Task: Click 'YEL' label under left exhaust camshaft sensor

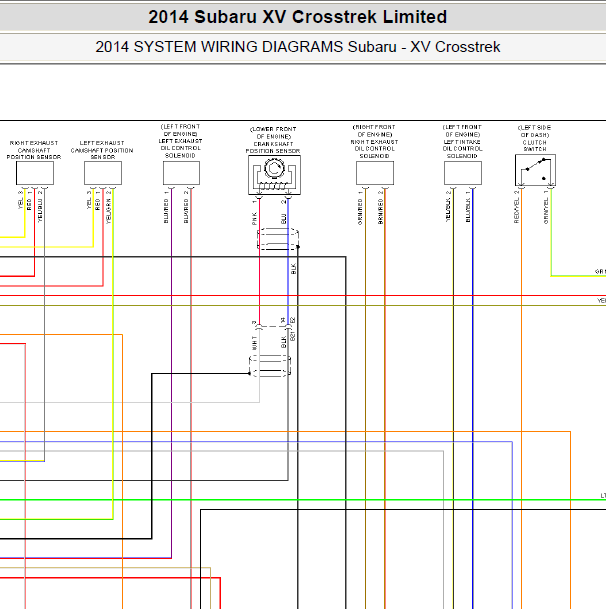Action: coord(89,203)
